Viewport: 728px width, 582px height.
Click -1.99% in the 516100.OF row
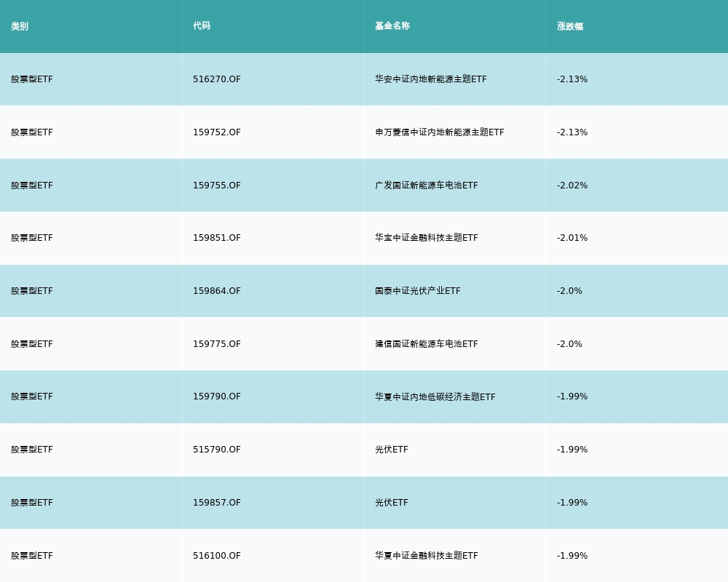(x=572, y=556)
